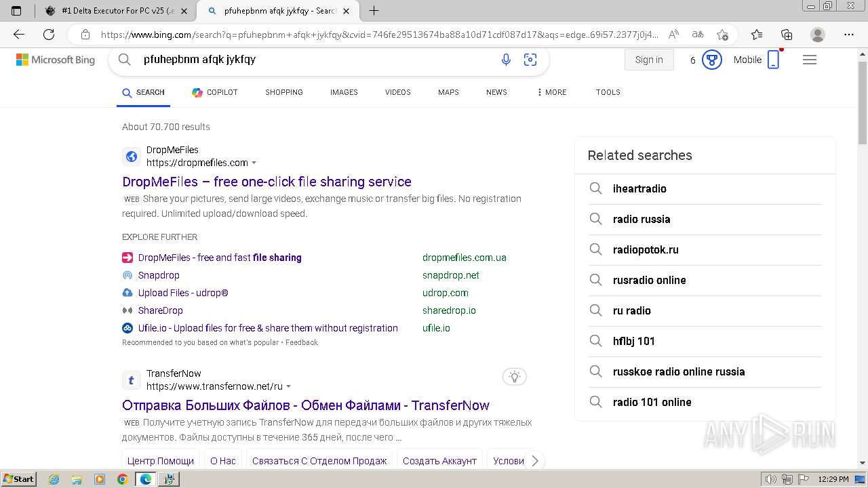Select the SEARCH tab

coord(144,92)
